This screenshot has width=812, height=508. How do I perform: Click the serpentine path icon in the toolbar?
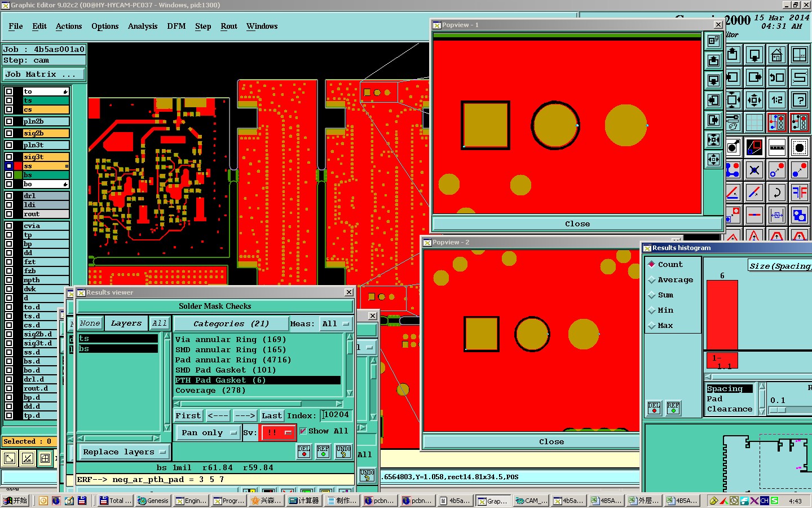799,77
